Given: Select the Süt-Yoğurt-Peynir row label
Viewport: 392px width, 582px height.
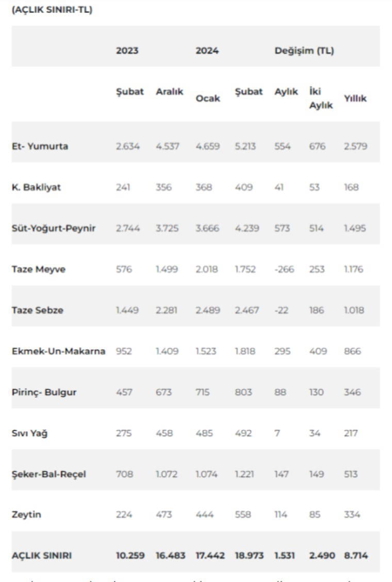Looking at the screenshot, I should pyautogui.click(x=54, y=228).
